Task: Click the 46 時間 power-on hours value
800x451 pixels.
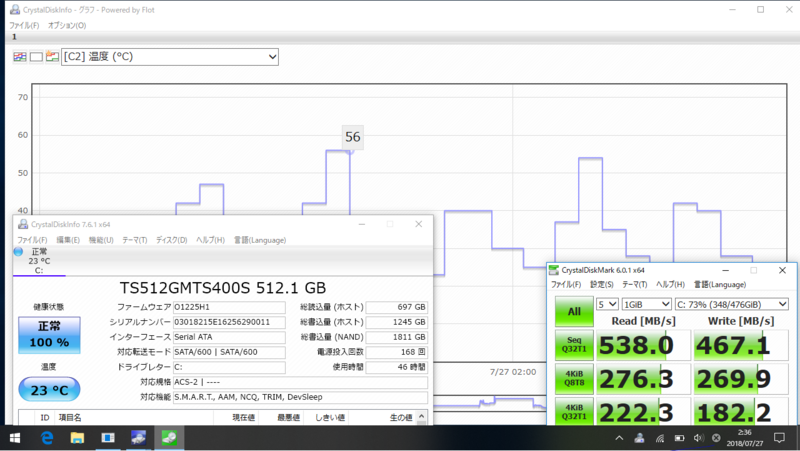Action: (x=396, y=367)
